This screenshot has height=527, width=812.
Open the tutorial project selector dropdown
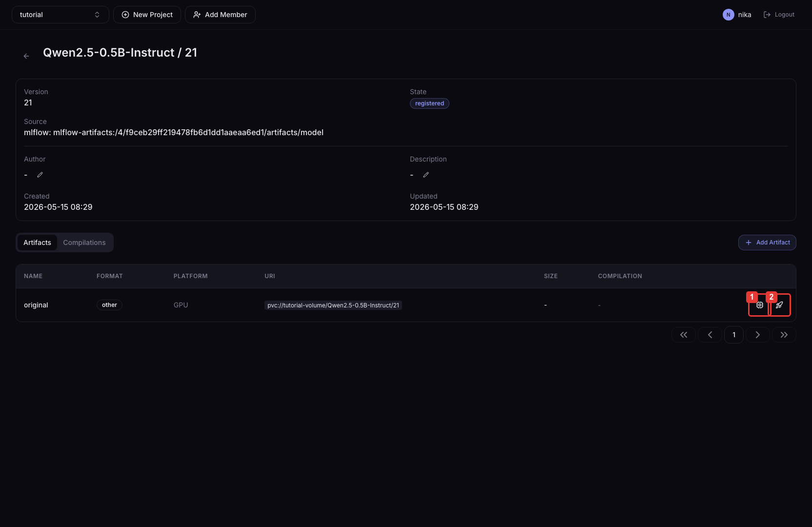click(61, 15)
